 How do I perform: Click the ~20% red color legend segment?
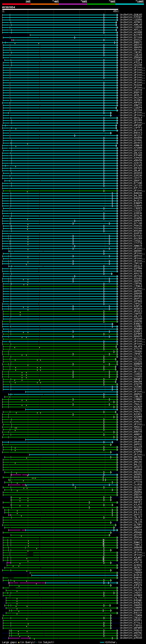(16, 4)
